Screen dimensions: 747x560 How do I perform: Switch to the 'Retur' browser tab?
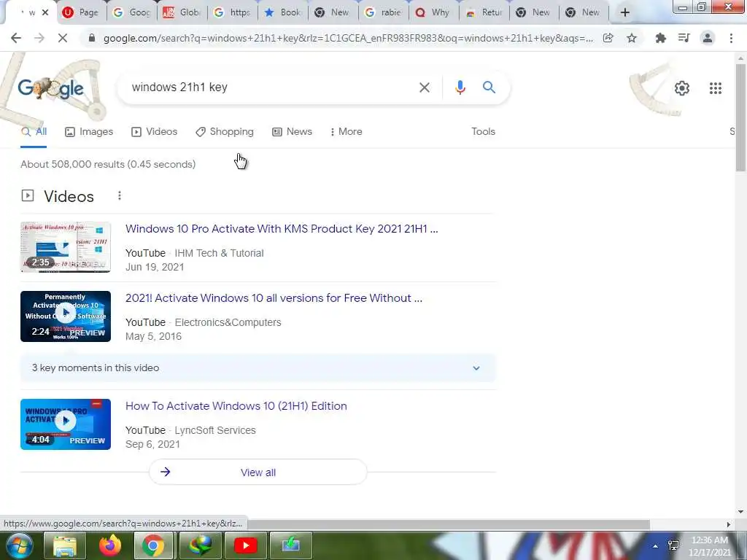click(484, 12)
